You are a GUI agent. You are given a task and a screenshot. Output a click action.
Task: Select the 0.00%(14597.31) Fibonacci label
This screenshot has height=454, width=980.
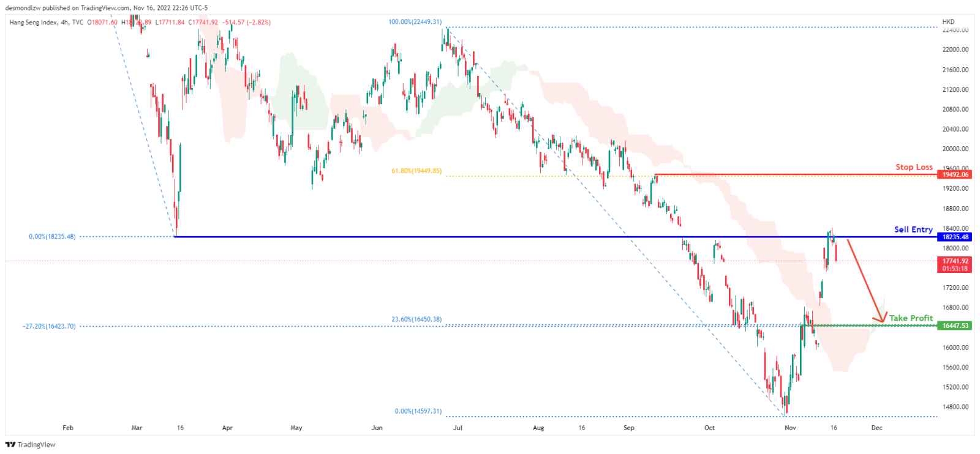coord(418,411)
